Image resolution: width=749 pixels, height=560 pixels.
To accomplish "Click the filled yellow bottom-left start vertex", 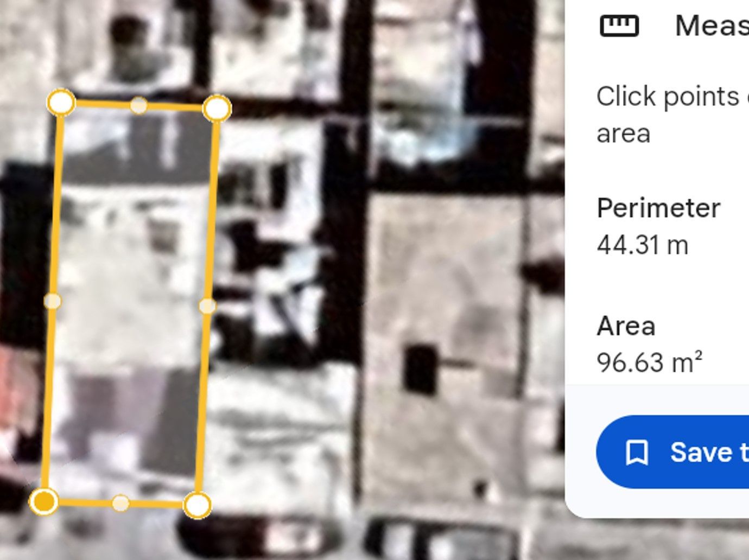I will click(44, 501).
